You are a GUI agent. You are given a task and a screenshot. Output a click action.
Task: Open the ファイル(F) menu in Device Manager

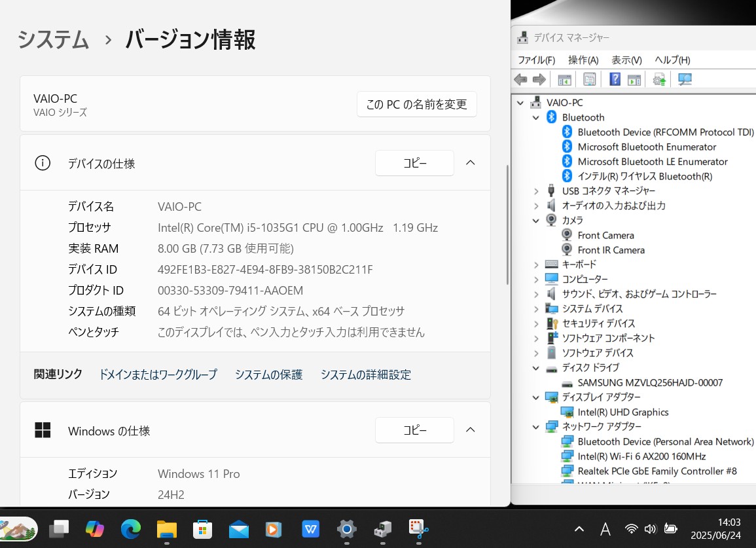click(536, 60)
